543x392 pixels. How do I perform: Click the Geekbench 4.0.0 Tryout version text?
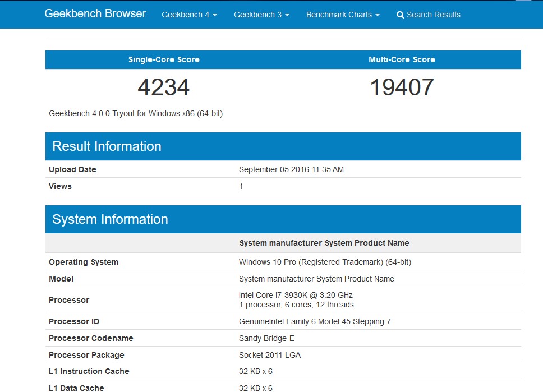(x=136, y=114)
